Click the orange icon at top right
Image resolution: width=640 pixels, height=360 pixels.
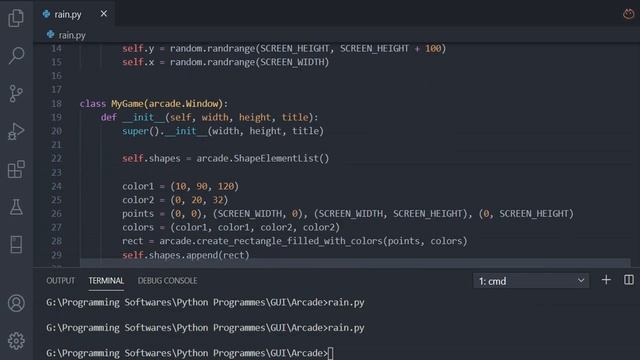click(x=629, y=14)
